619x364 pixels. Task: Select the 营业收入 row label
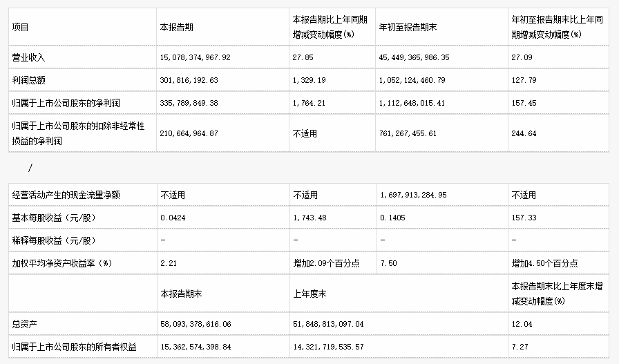coord(28,57)
